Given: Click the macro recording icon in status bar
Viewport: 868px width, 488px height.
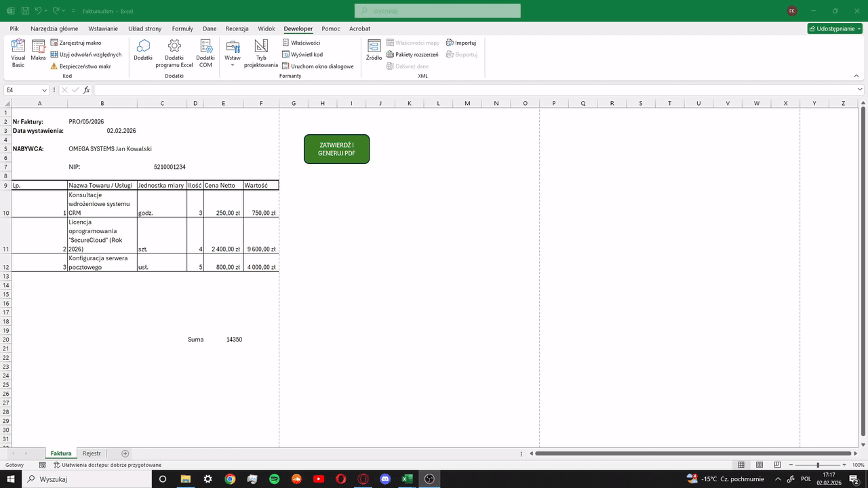Looking at the screenshot, I should click(x=42, y=465).
